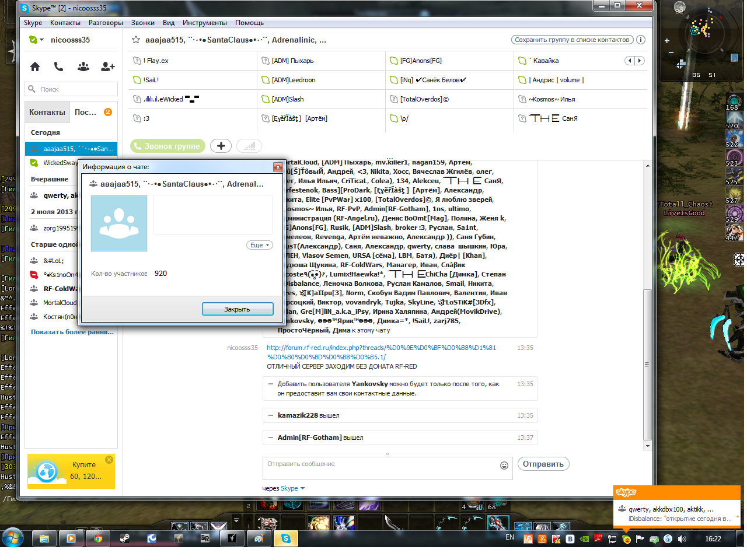This screenshot has width=747, height=560.
Task: Favorite this chat with the star icon
Action: click(x=136, y=40)
